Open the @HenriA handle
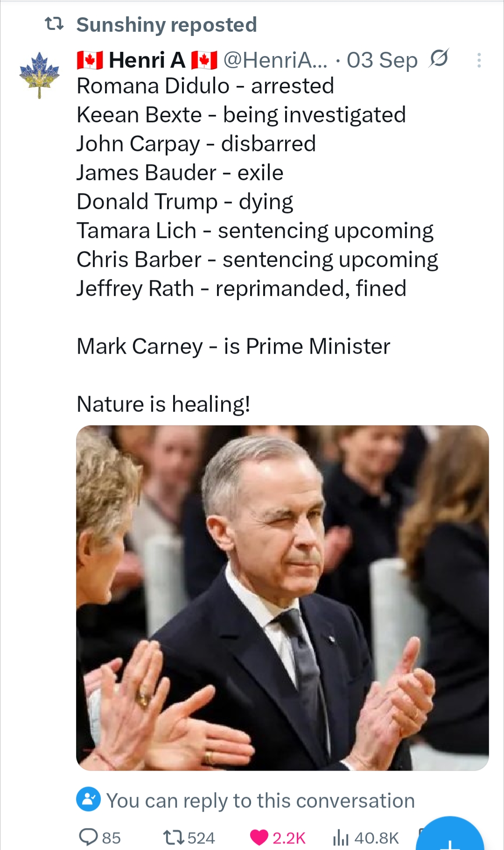Viewport: 504px width, 850px height. click(x=275, y=60)
